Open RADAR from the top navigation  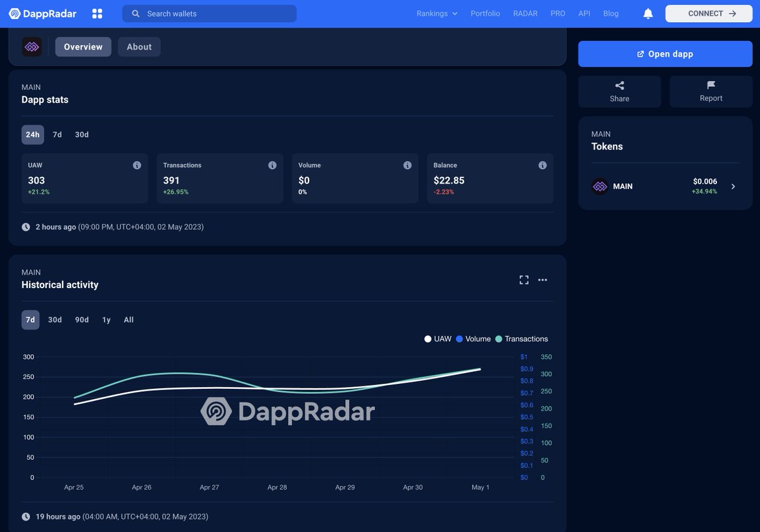pos(525,13)
